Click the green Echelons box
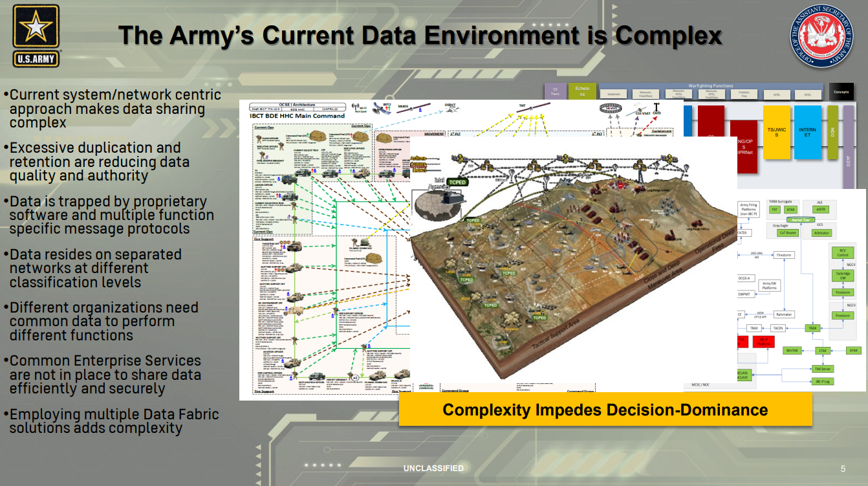Viewport: 868px width, 486px height. tap(581, 91)
